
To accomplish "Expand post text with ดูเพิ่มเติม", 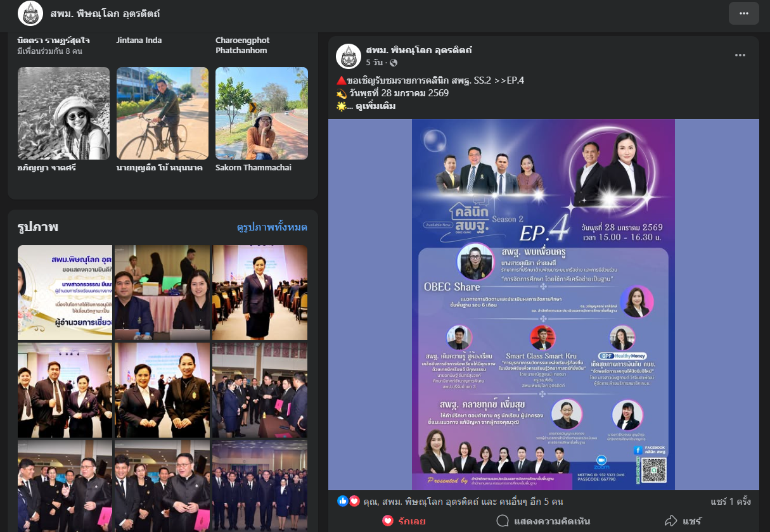I will coord(376,106).
